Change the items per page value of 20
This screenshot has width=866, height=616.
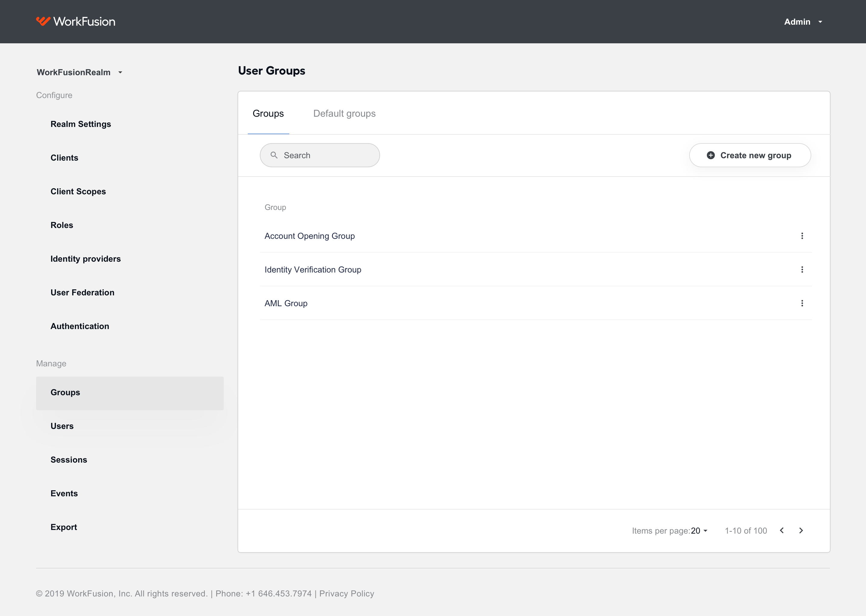coord(699,531)
